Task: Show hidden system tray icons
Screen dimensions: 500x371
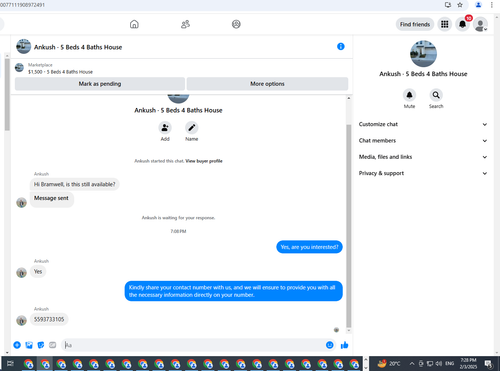Action: 412,363
